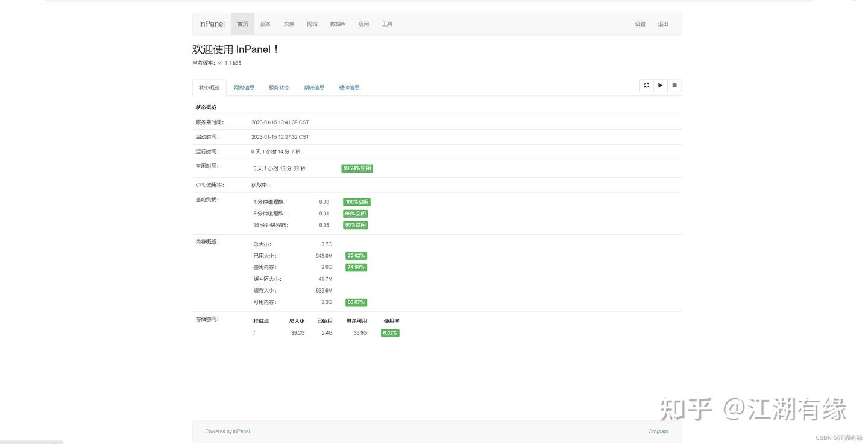Image resolution: width=868 pixels, height=444 pixels.
Task: Open 设置 in the top bar
Action: [640, 24]
